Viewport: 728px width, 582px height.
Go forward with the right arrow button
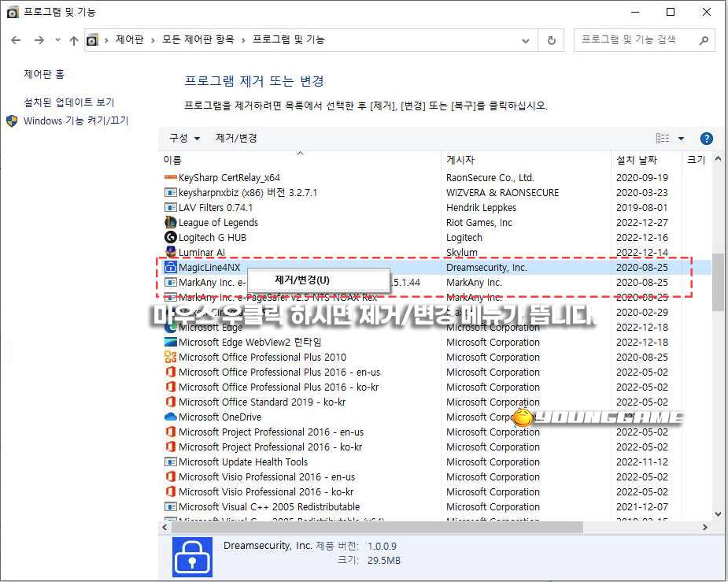39,40
